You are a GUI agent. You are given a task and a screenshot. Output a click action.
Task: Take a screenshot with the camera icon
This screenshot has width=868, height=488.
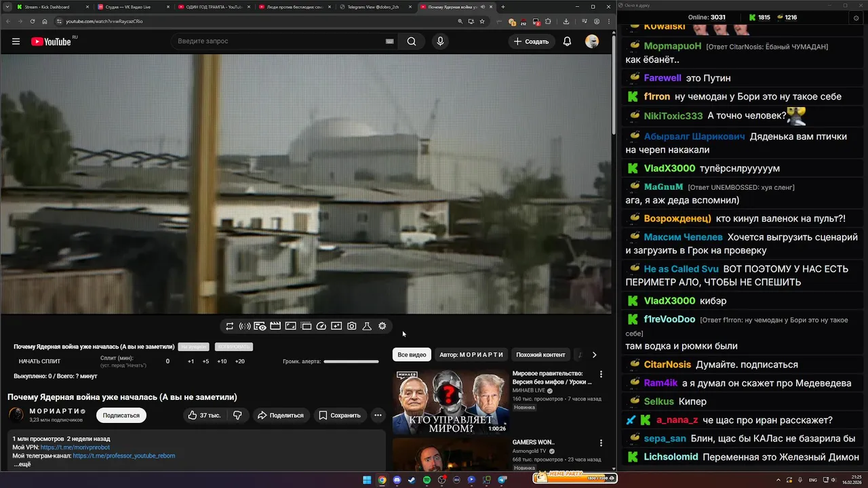(x=351, y=326)
